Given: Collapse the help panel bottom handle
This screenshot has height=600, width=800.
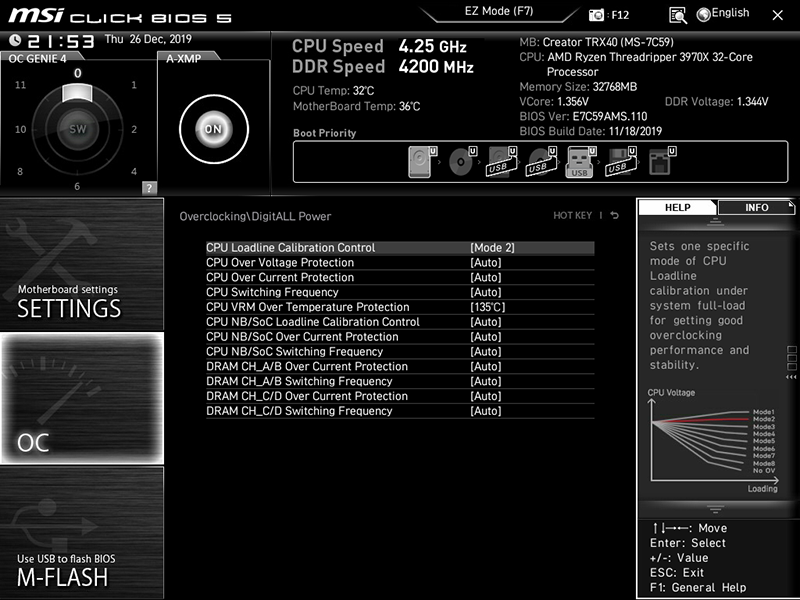Looking at the screenshot, I should [x=715, y=509].
